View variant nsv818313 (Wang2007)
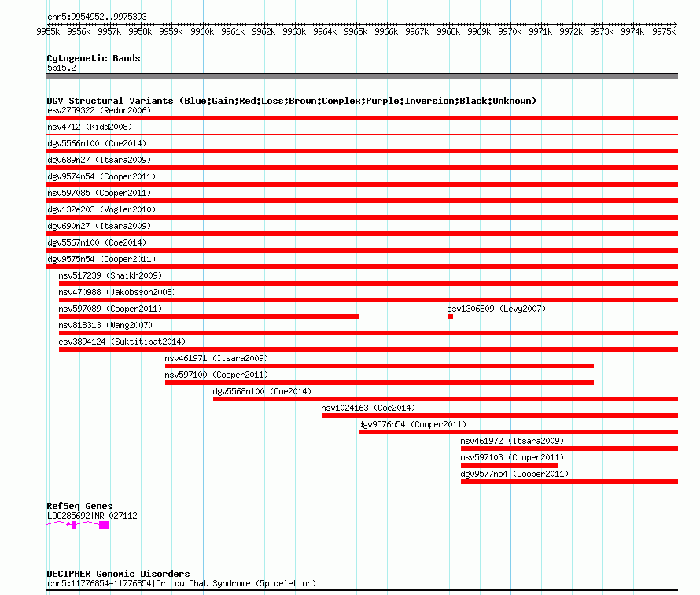700x595 pixels. click(x=105, y=325)
